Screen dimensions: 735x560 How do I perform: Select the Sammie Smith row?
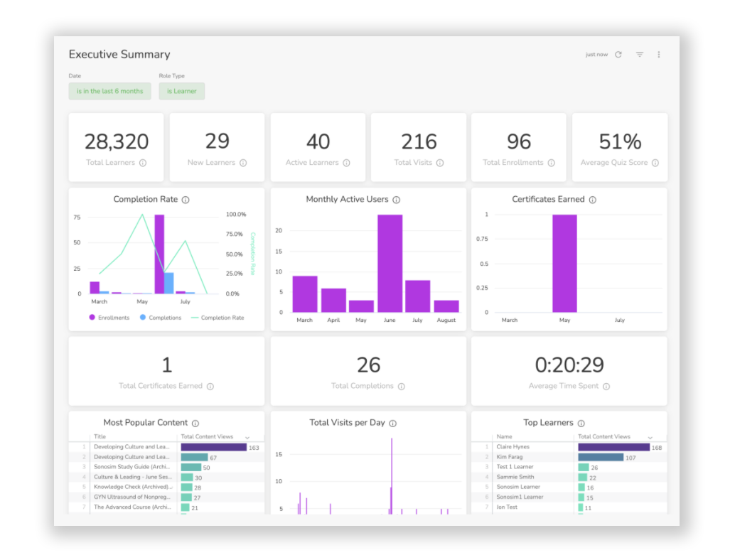point(569,477)
